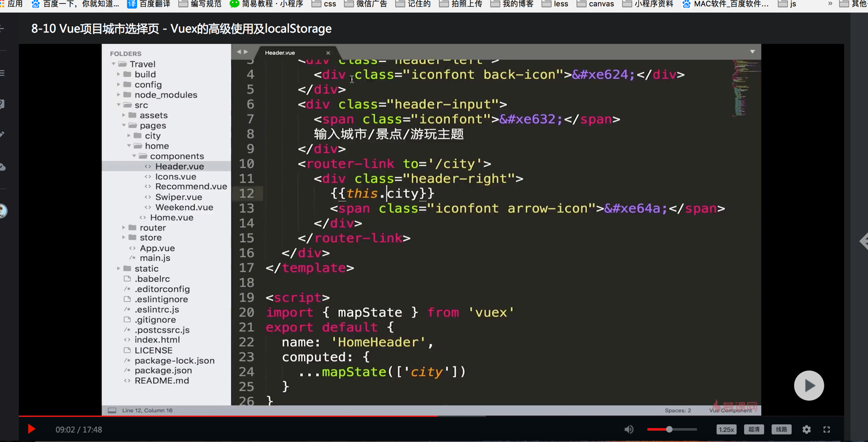The height and width of the screenshot is (442, 868).
Task: Click the large round play overlay button
Action: coord(809,386)
